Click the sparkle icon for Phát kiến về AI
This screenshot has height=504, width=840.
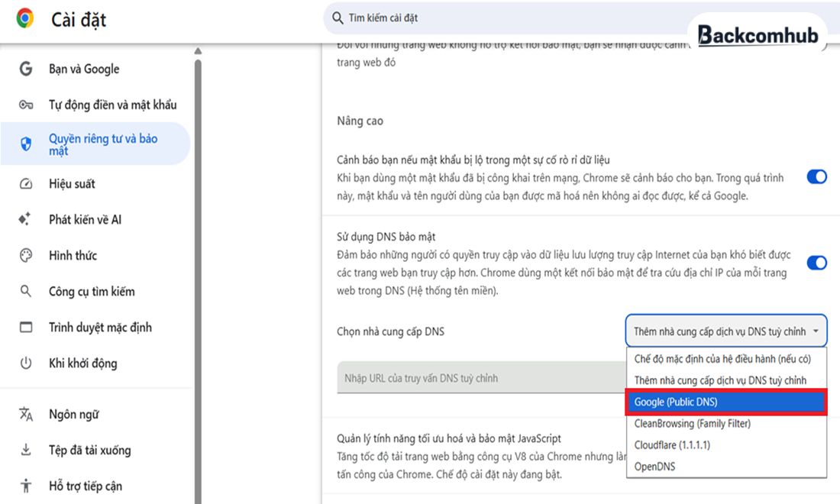24,219
